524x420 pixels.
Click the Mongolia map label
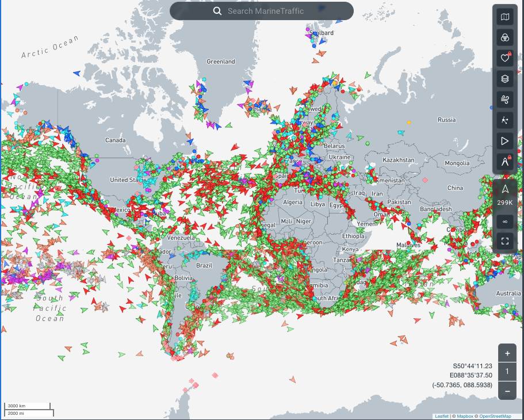point(457,163)
